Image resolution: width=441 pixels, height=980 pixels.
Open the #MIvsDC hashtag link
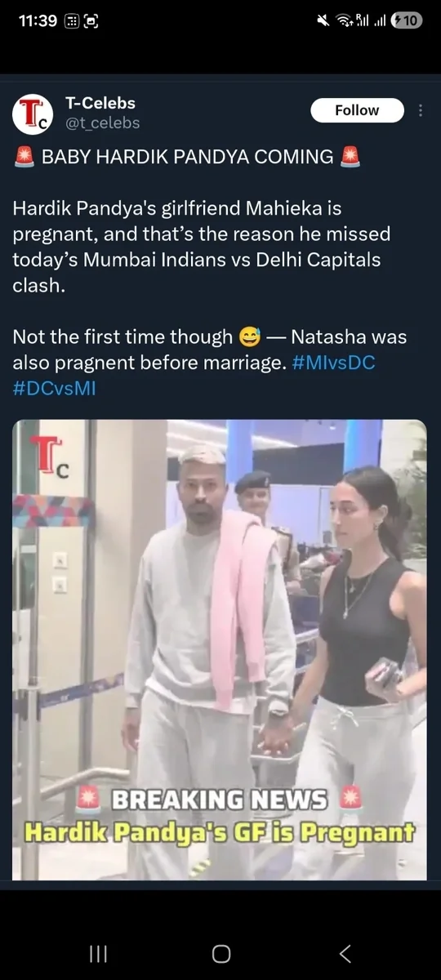tap(333, 363)
